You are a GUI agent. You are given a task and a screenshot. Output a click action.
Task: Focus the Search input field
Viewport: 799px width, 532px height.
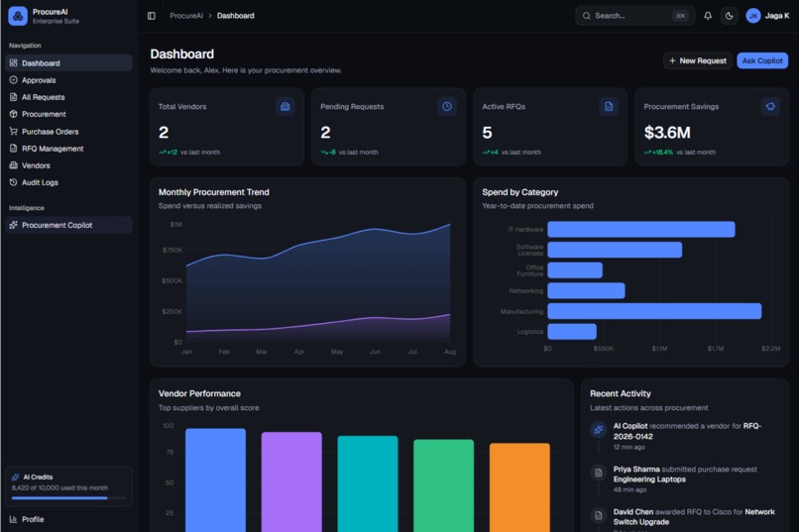point(634,16)
